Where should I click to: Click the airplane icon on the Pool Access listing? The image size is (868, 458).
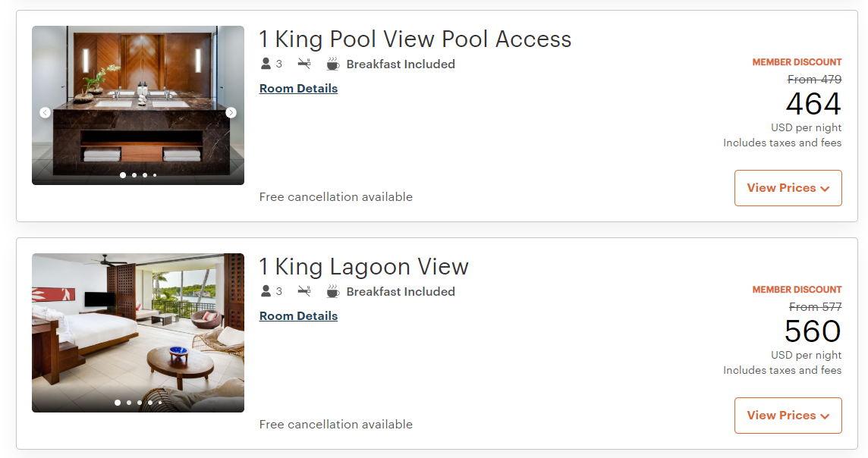304,64
